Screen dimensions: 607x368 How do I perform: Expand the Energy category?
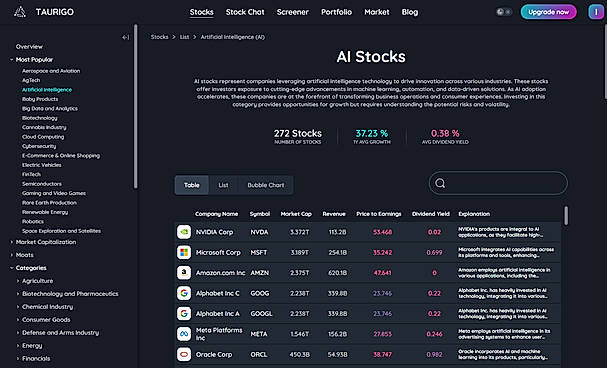click(x=18, y=346)
